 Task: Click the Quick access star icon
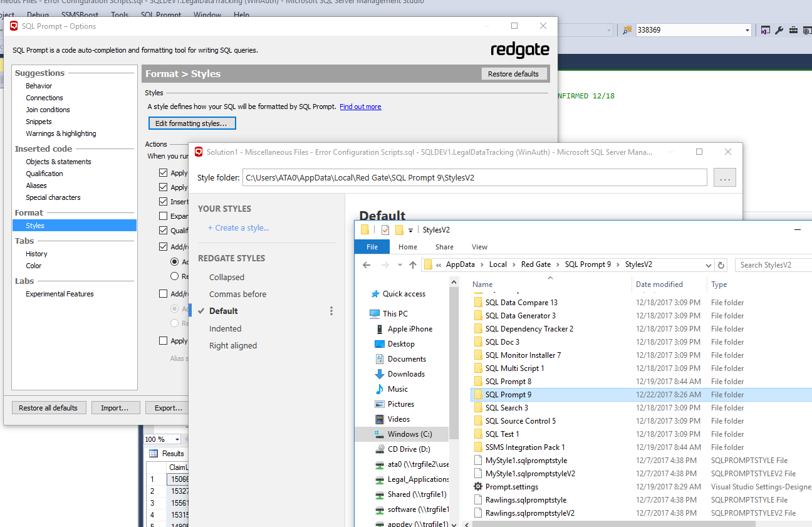[375, 294]
